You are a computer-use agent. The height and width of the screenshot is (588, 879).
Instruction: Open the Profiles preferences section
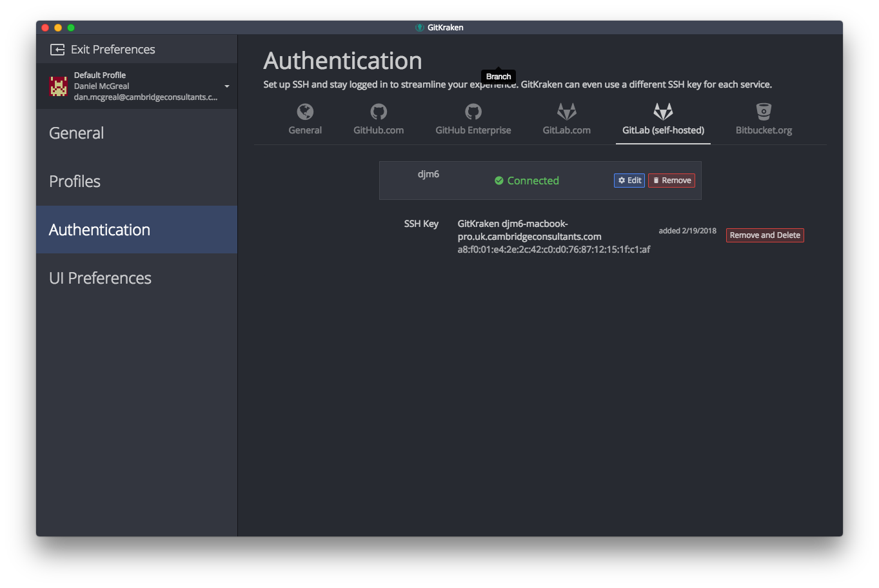pos(137,181)
